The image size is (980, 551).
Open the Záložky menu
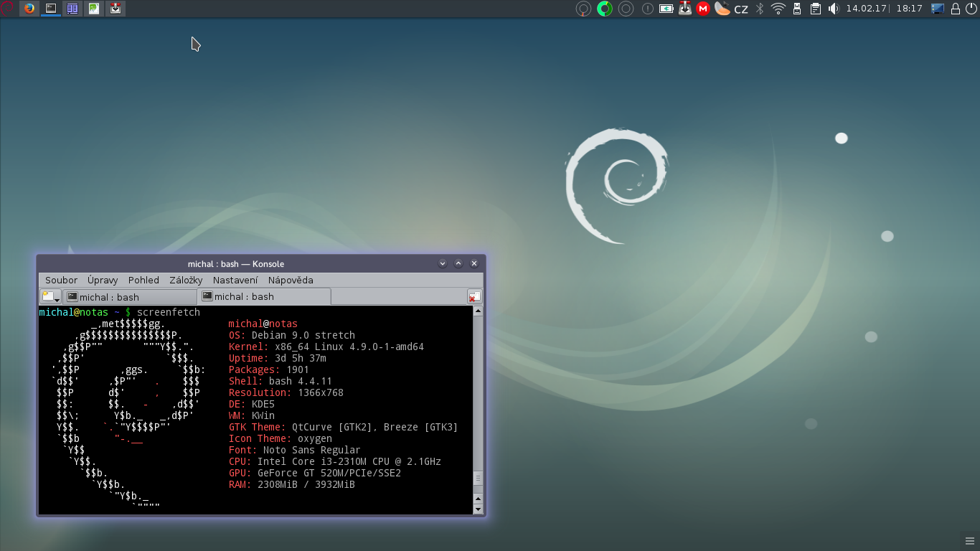(x=186, y=280)
